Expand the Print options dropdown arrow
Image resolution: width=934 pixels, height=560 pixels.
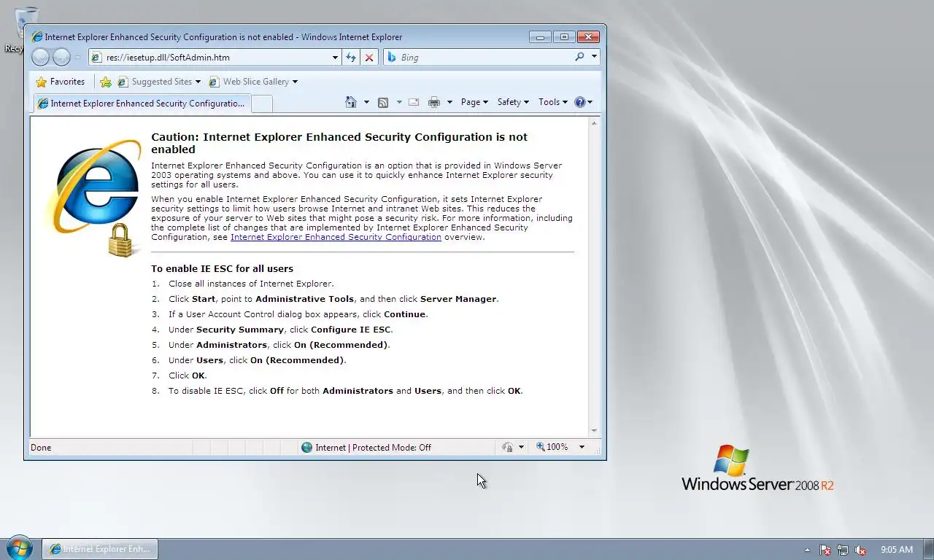click(449, 102)
